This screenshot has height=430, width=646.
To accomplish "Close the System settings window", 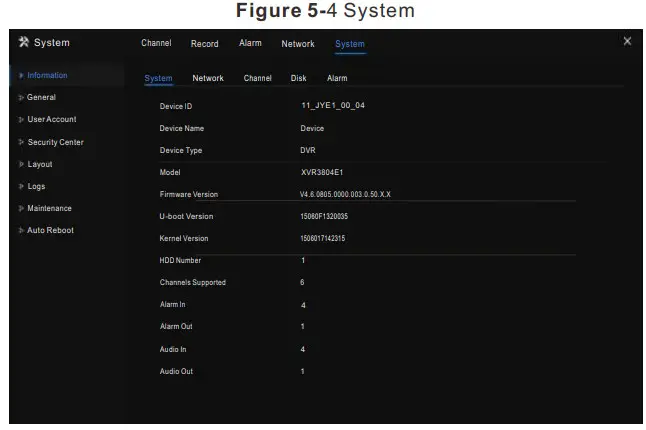I will pos(627,41).
